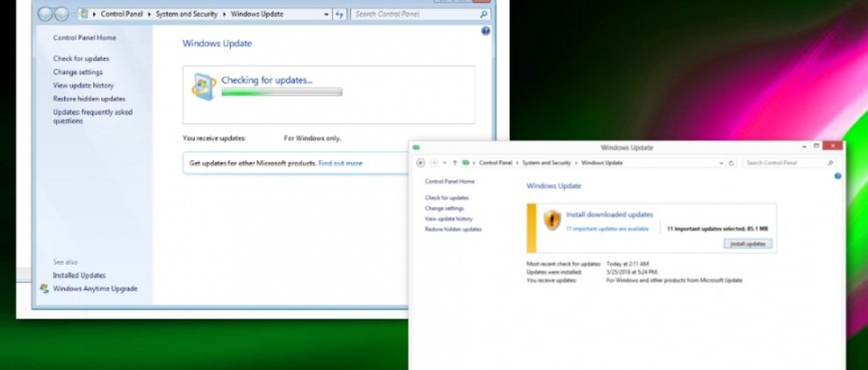Click the '5/25/2018 at 5:24 PM' text
Image resolution: width=868 pixels, height=370 pixels.
point(632,272)
